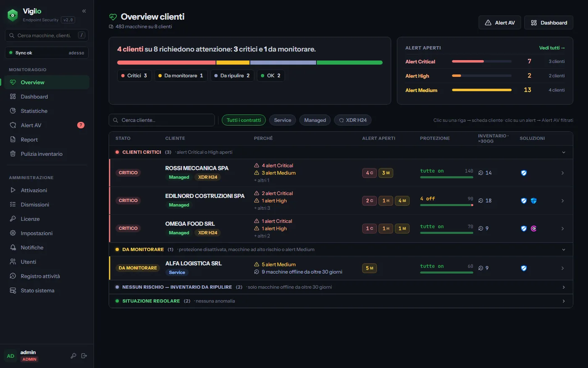588x368 pixels.
Task: Focus the Cerca cliente search field
Action: (162, 120)
